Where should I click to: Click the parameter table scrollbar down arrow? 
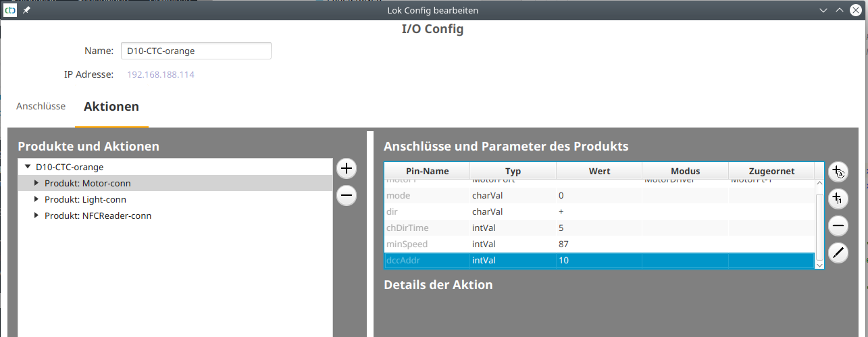click(x=820, y=265)
